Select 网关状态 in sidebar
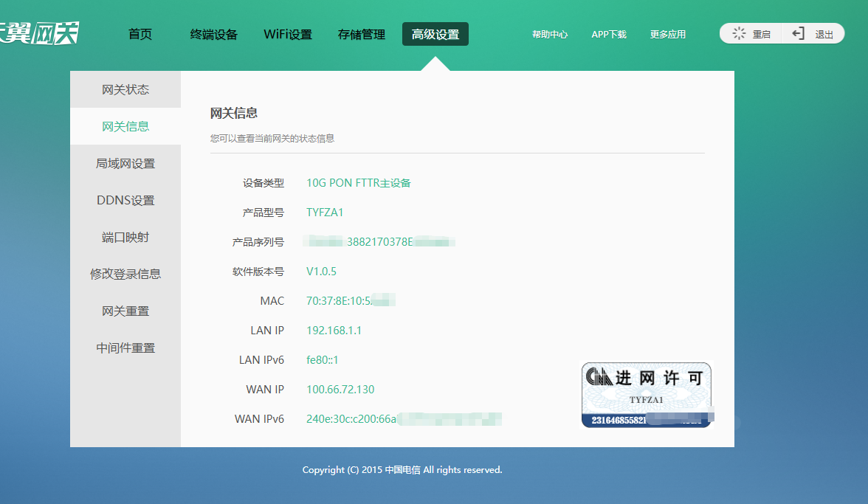The height and width of the screenshot is (504, 868). 125,89
